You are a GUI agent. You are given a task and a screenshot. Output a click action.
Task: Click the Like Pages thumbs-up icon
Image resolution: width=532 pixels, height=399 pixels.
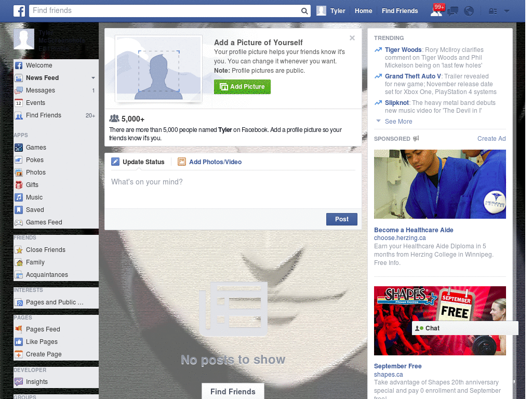click(19, 342)
